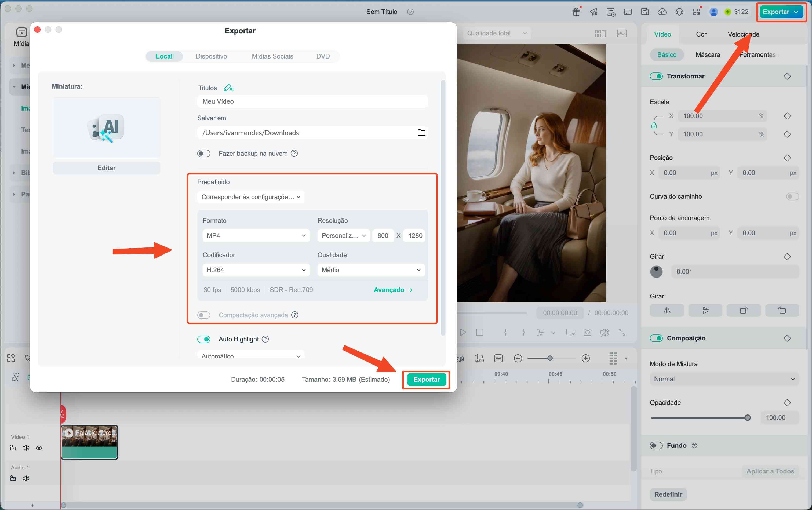The height and width of the screenshot is (510, 812).
Task: Flip the video horizontally
Action: [667, 310]
